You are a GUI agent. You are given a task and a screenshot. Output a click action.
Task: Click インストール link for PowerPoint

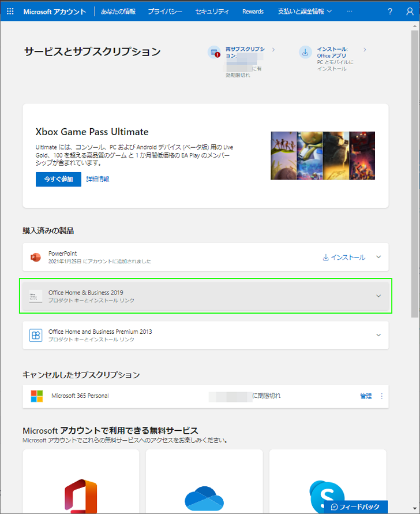click(344, 258)
